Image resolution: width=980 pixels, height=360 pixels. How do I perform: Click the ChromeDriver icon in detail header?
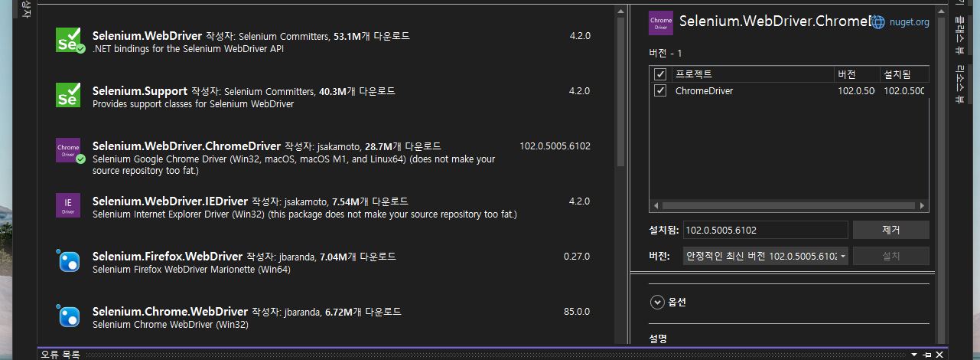[x=661, y=22]
